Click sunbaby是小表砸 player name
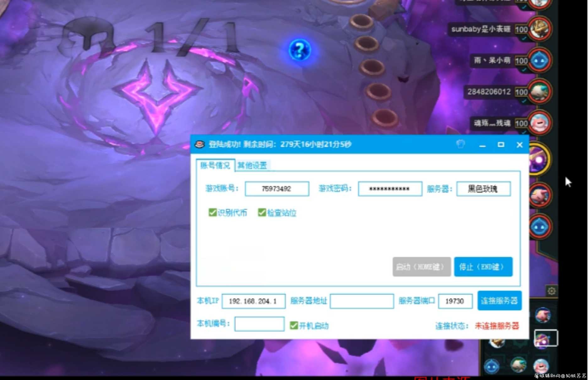The width and height of the screenshot is (588, 380). (x=481, y=29)
